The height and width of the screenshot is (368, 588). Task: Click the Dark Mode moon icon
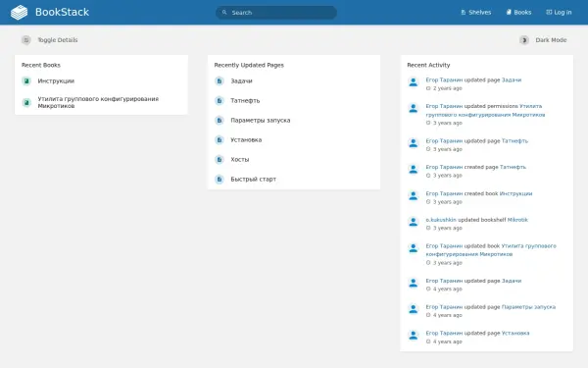[524, 40]
